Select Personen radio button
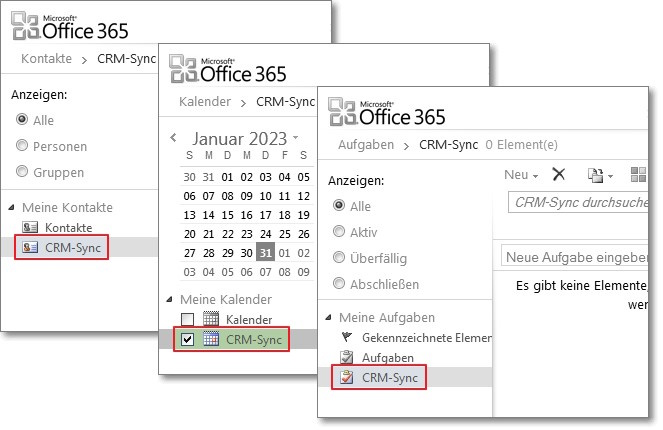This screenshot has width=663, height=430. click(x=22, y=146)
